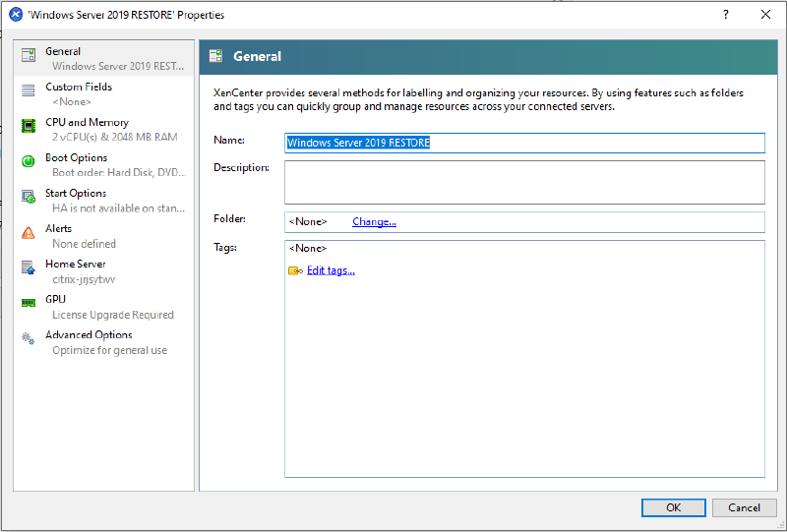Click the 'citrix-jrjsytwv' server name
Screen dimensions: 787x532
84,279
